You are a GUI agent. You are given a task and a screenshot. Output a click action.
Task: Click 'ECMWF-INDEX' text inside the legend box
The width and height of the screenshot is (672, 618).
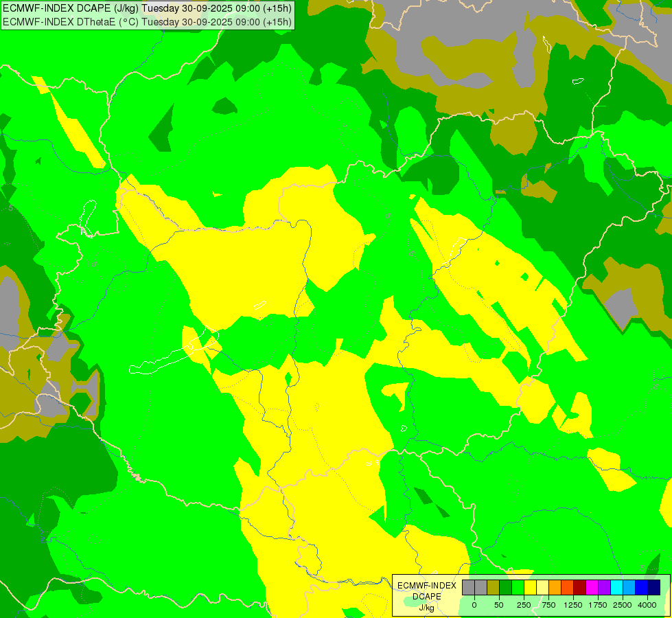point(427,586)
